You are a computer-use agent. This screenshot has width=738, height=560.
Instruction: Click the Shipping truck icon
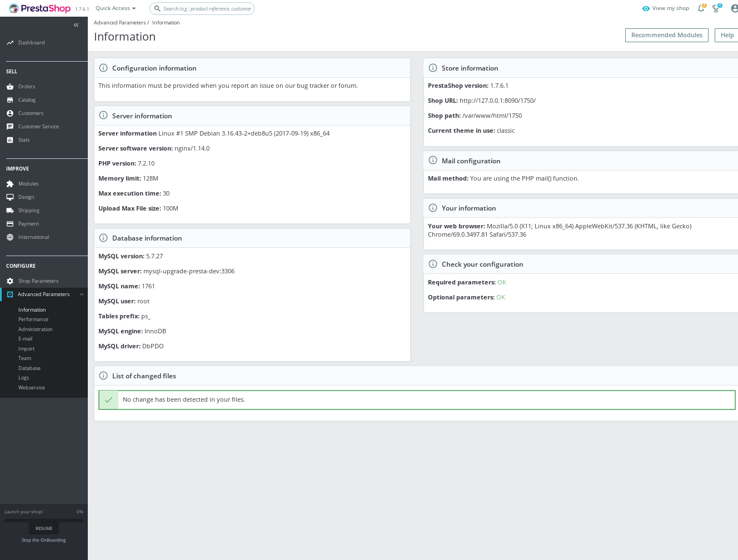pos(10,211)
